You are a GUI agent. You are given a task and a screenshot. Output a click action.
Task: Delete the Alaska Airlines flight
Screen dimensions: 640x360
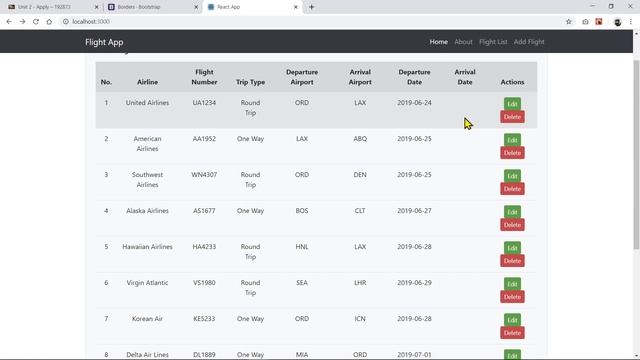[x=512, y=224]
